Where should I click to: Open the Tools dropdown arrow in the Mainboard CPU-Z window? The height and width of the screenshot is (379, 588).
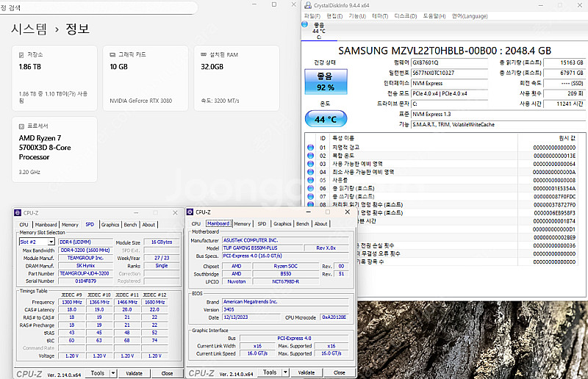click(285, 372)
